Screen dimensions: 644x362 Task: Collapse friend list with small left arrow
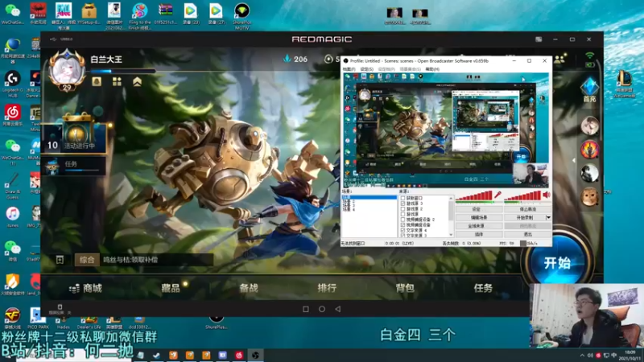(x=574, y=160)
